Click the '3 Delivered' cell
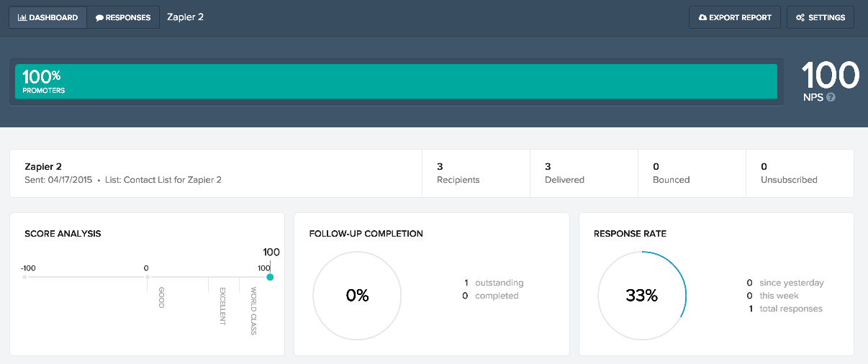 584,173
